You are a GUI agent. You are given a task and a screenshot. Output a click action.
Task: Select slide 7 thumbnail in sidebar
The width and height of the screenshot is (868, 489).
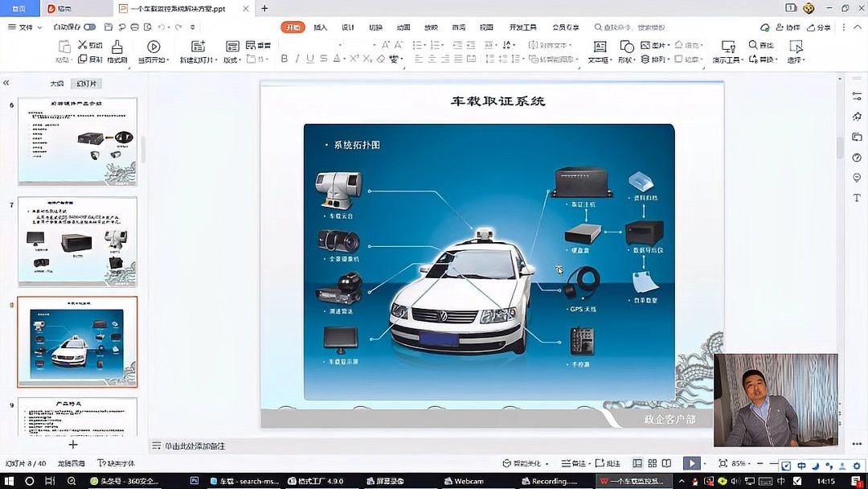point(76,241)
